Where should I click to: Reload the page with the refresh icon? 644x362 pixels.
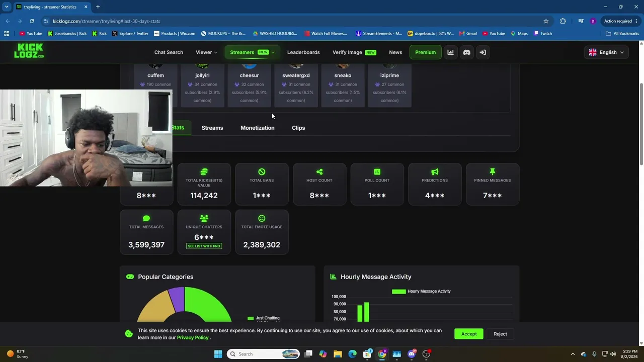32,21
